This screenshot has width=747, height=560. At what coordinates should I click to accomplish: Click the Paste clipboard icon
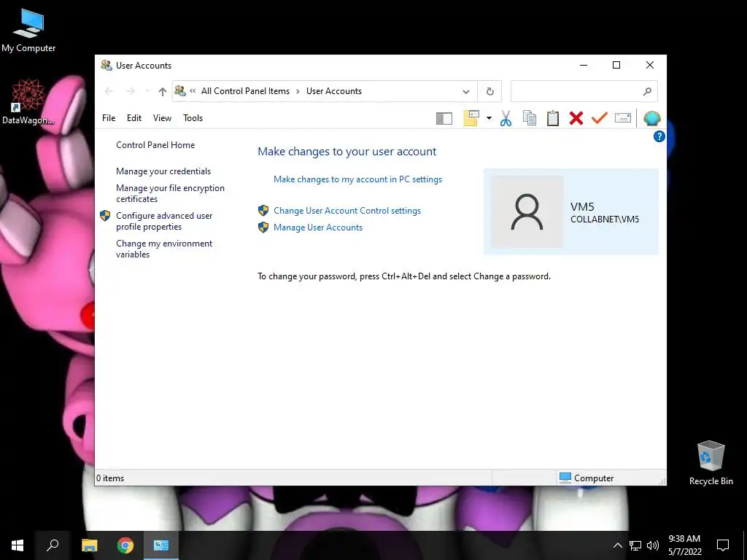point(553,118)
